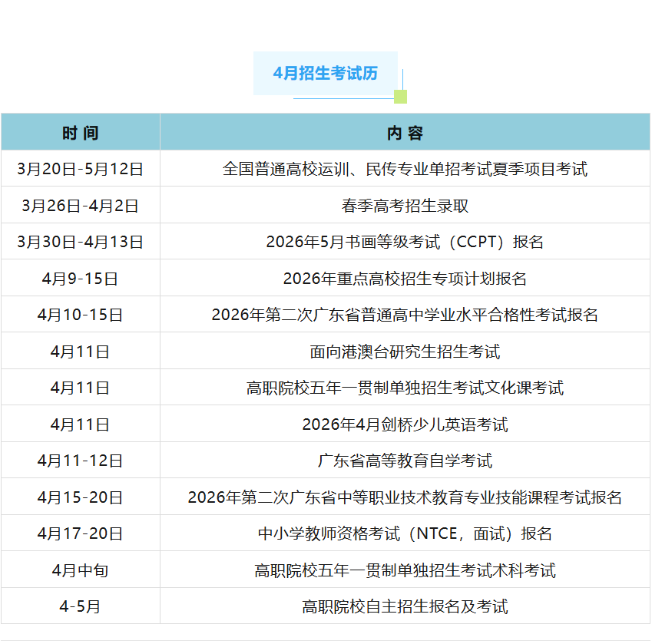Select the 内容 column header

(x=405, y=133)
